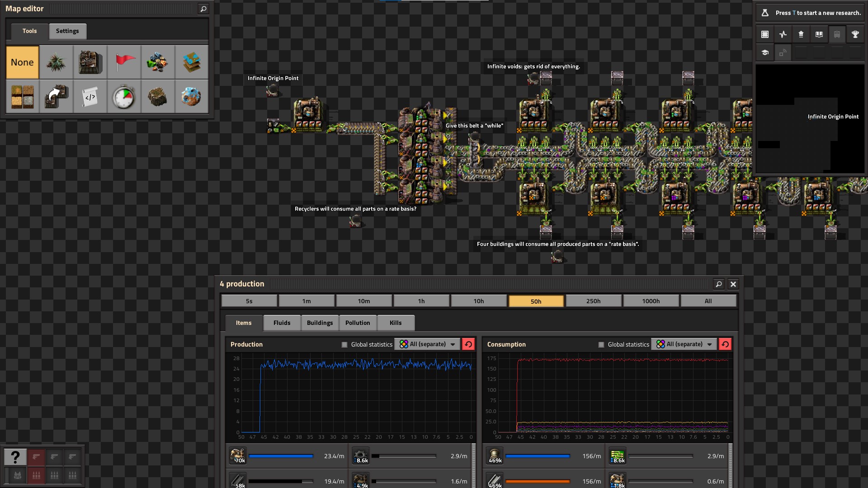Open the Kills statistics tab
The height and width of the screenshot is (488, 868).
point(396,323)
